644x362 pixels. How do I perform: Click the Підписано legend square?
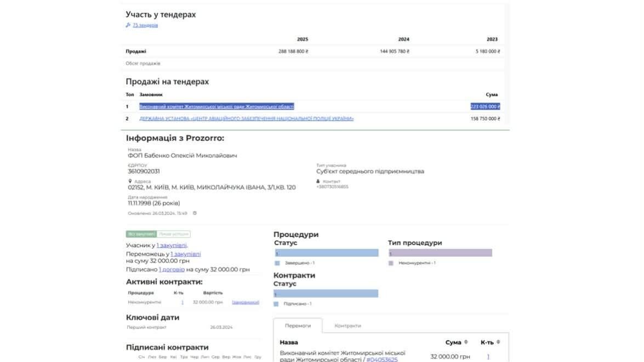pyautogui.click(x=276, y=304)
